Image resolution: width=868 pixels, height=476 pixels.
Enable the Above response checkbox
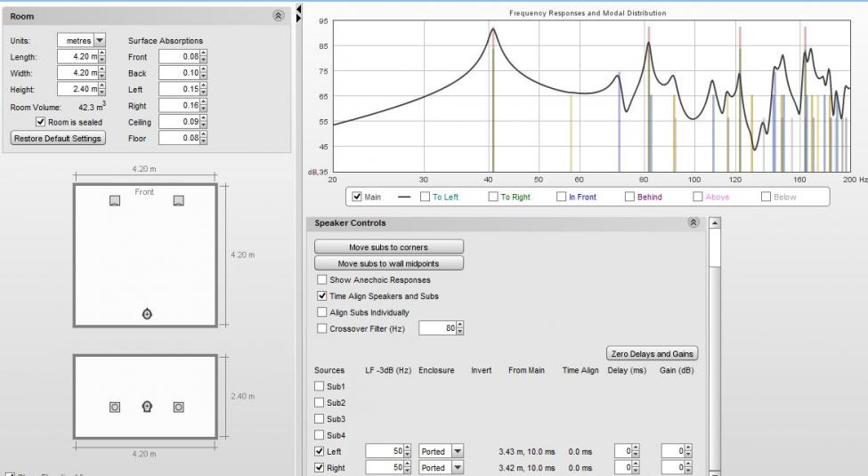click(697, 197)
